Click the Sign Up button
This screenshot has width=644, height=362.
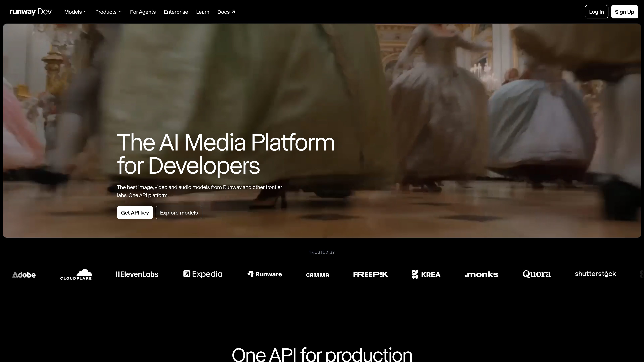[x=625, y=12]
